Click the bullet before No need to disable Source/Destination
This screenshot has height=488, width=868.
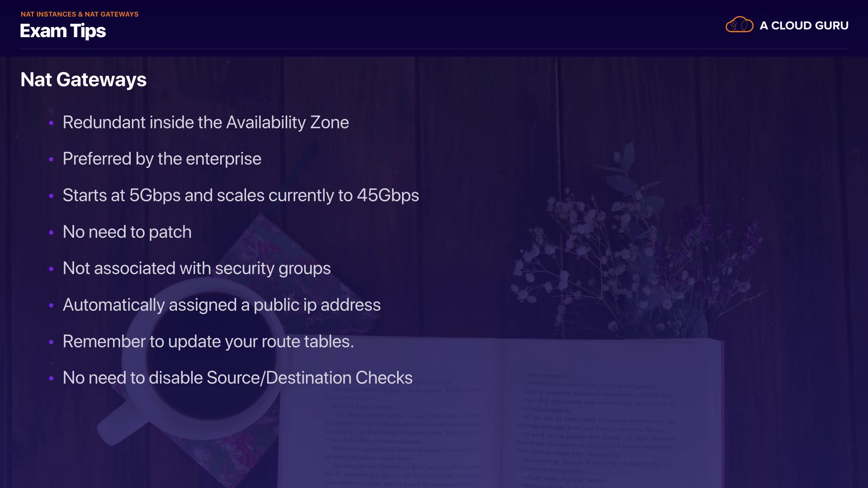51,379
